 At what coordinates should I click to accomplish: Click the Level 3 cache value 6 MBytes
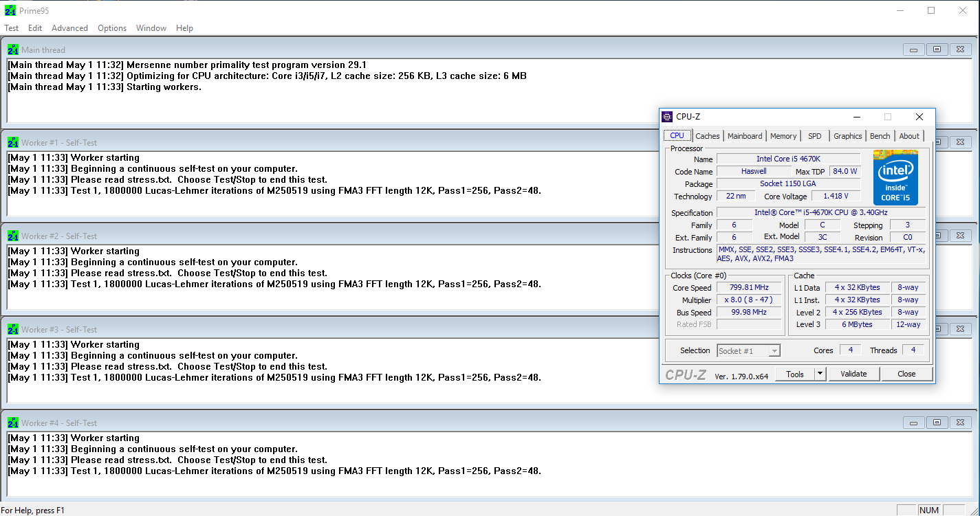pos(857,324)
